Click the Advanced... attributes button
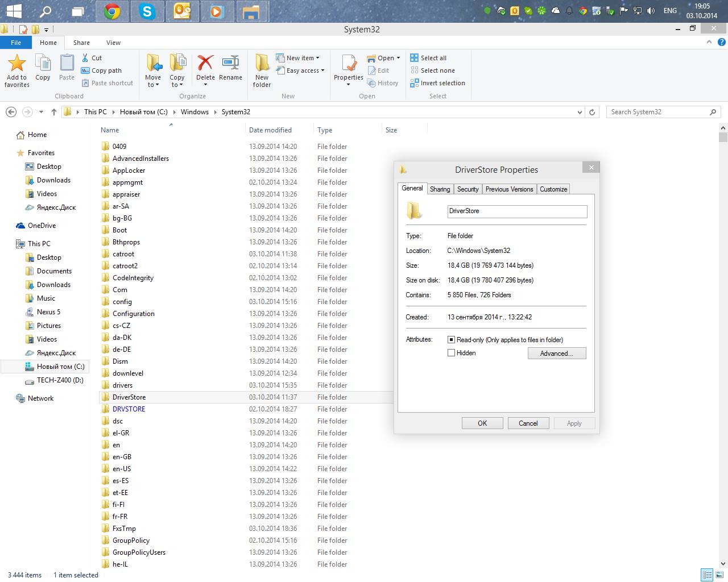This screenshot has width=728, height=582. click(556, 354)
